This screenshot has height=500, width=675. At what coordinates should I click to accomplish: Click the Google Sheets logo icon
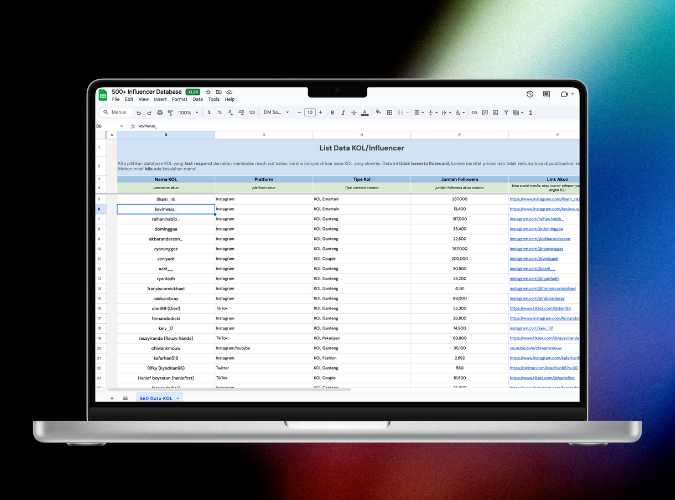click(x=102, y=95)
